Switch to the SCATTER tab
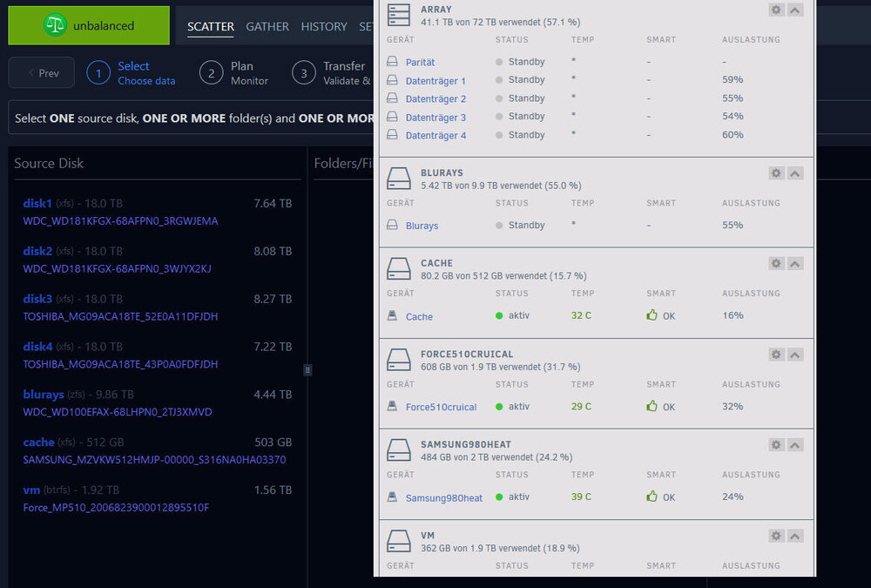Viewport: 871px width, 588px height. coord(211,26)
